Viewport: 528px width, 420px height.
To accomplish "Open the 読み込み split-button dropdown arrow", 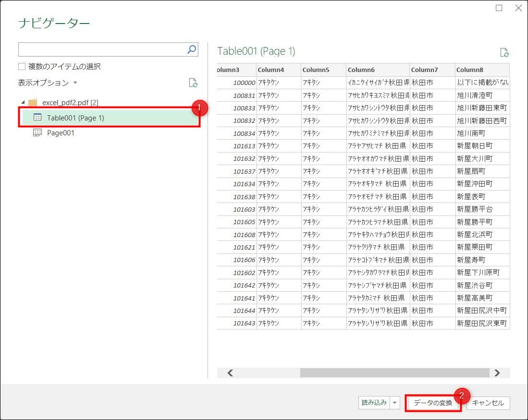I will click(395, 403).
